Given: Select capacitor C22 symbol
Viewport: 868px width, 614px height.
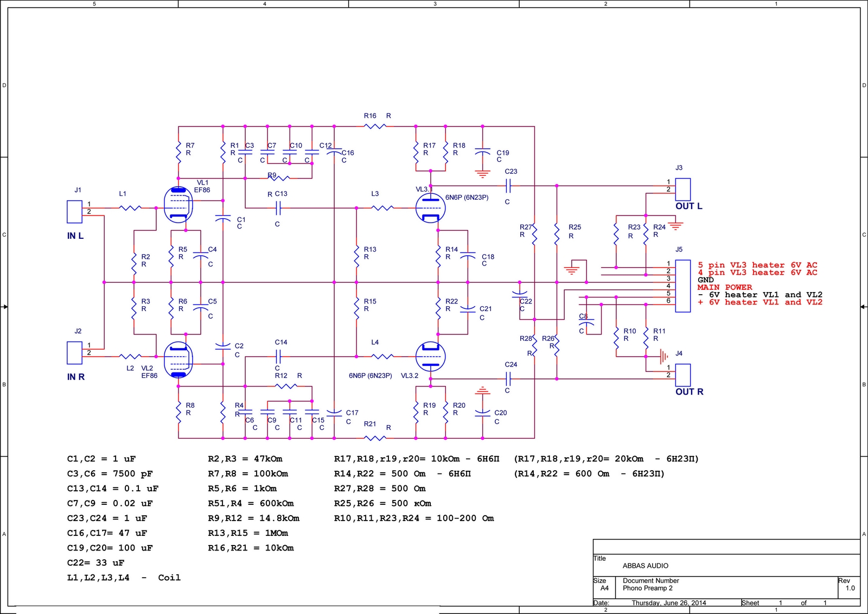Looking at the screenshot, I should (519, 294).
